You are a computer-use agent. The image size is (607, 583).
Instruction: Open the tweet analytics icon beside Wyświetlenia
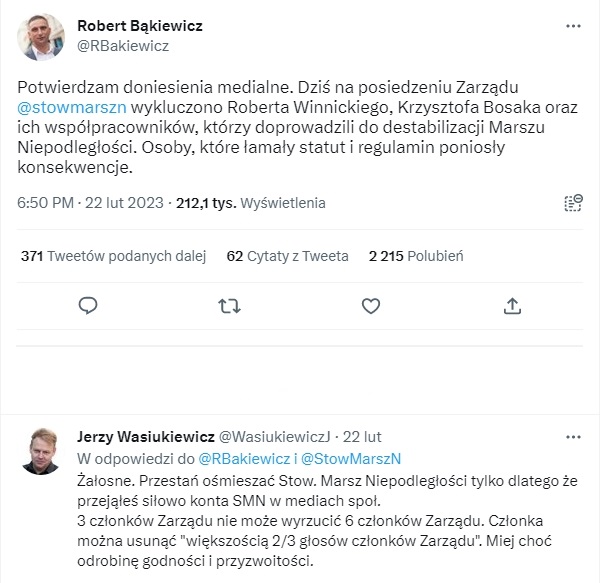click(x=574, y=204)
